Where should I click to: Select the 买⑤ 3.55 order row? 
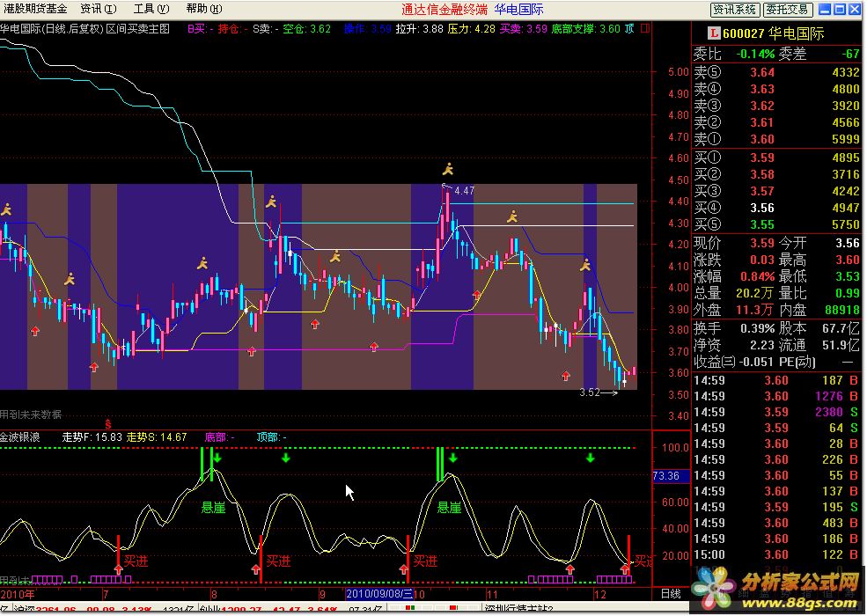(x=777, y=224)
